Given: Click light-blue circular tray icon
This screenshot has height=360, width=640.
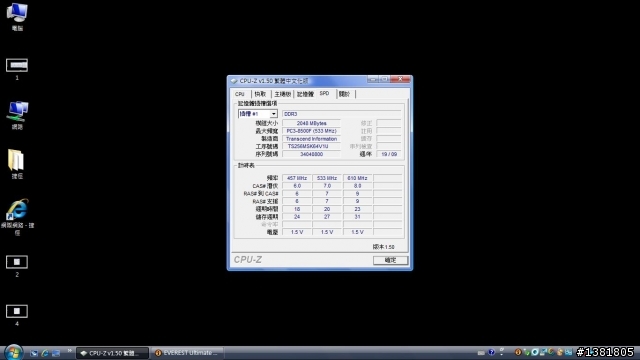Looking at the screenshot, I should [535, 352].
